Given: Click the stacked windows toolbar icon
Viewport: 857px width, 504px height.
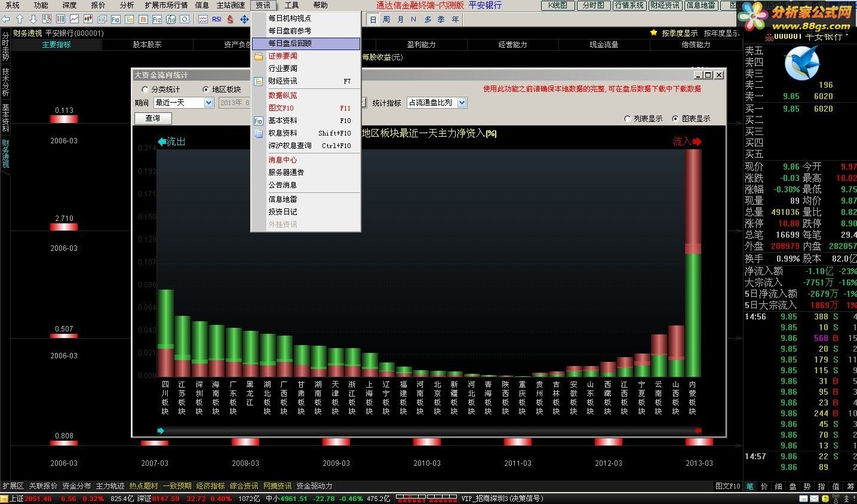Looking at the screenshot, I should (102, 19).
